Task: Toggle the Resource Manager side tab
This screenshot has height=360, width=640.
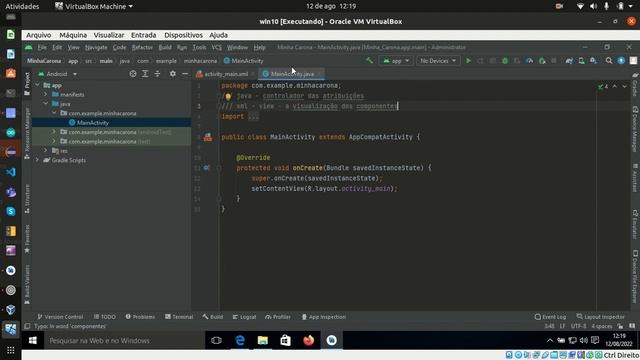Action: (x=27, y=133)
